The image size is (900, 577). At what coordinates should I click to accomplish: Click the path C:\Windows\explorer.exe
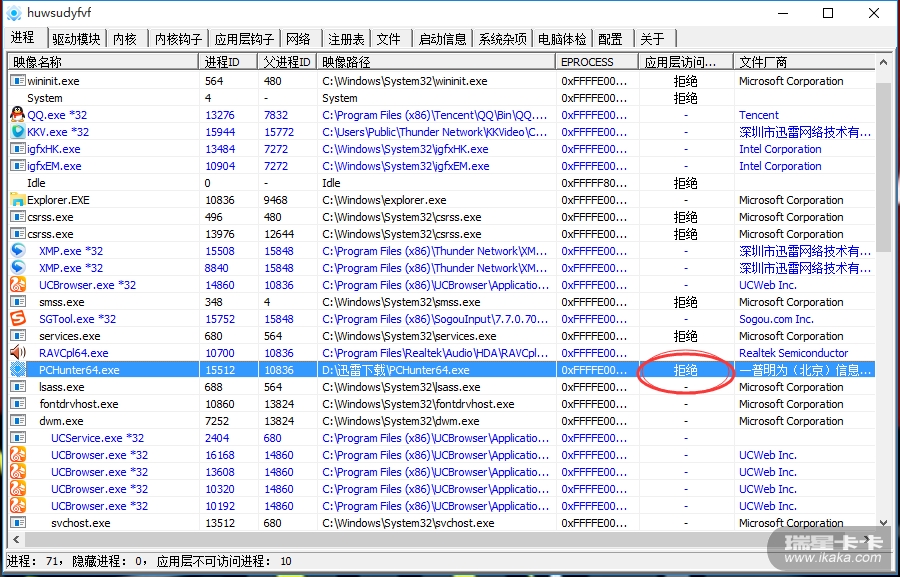384,200
